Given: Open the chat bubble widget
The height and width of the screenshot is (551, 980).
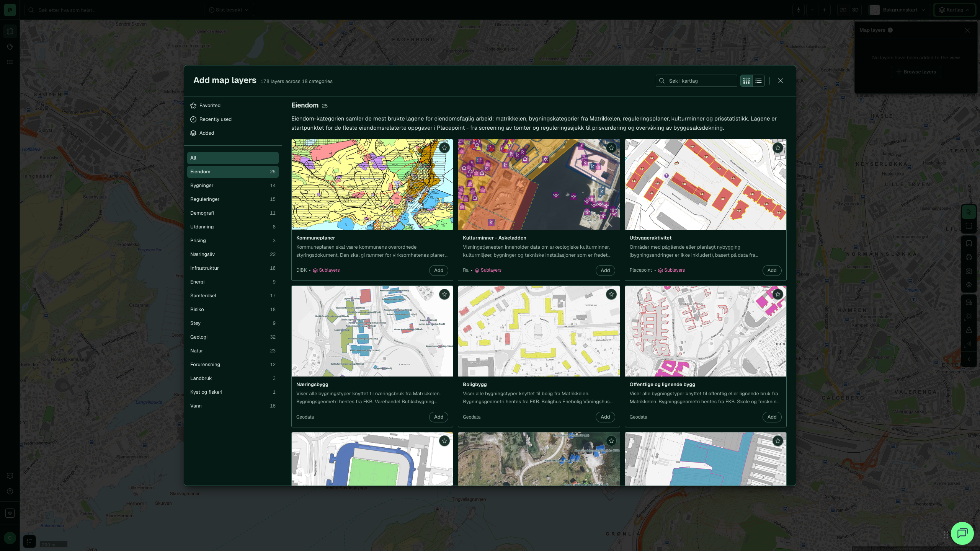Looking at the screenshot, I should point(962,533).
